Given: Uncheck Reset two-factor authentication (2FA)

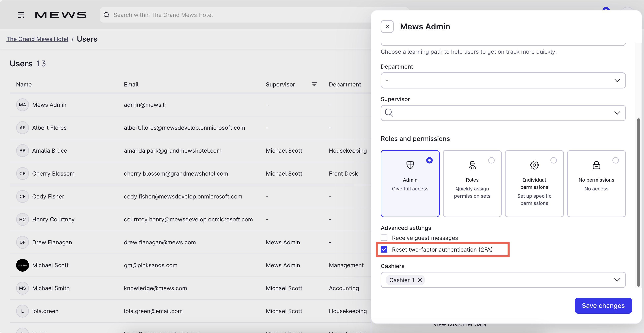Looking at the screenshot, I should 384,249.
